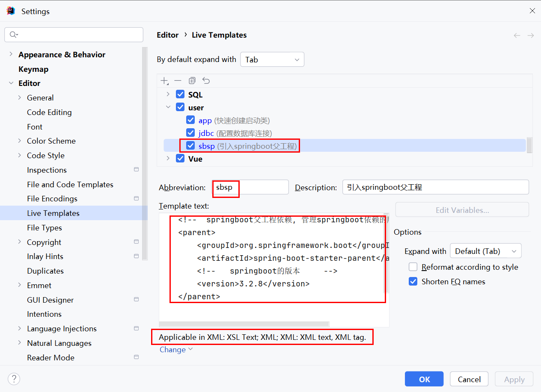Click the search magnifier icon
Viewport: 541px width, 392px height.
tap(14, 35)
